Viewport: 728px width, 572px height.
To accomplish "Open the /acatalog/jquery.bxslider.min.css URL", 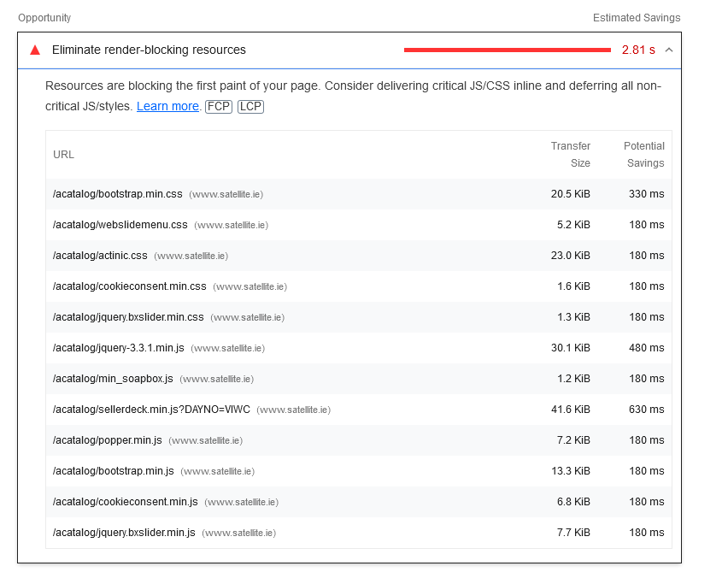I will click(128, 317).
